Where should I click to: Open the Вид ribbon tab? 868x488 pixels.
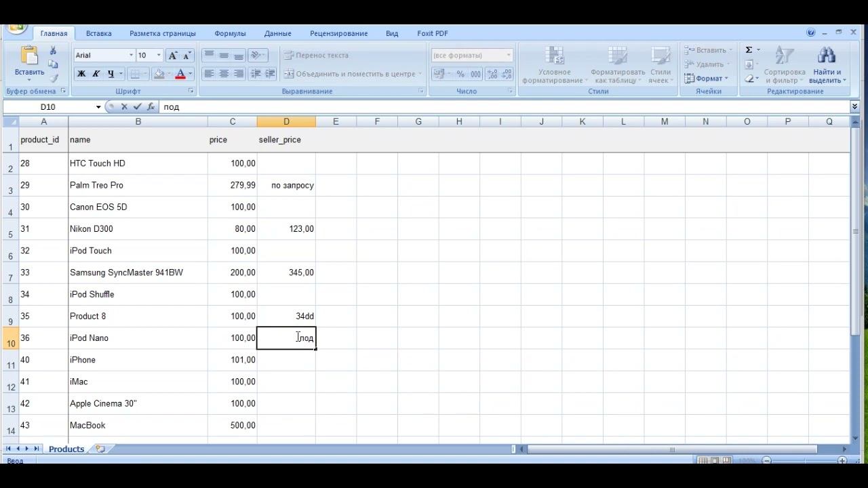[392, 33]
